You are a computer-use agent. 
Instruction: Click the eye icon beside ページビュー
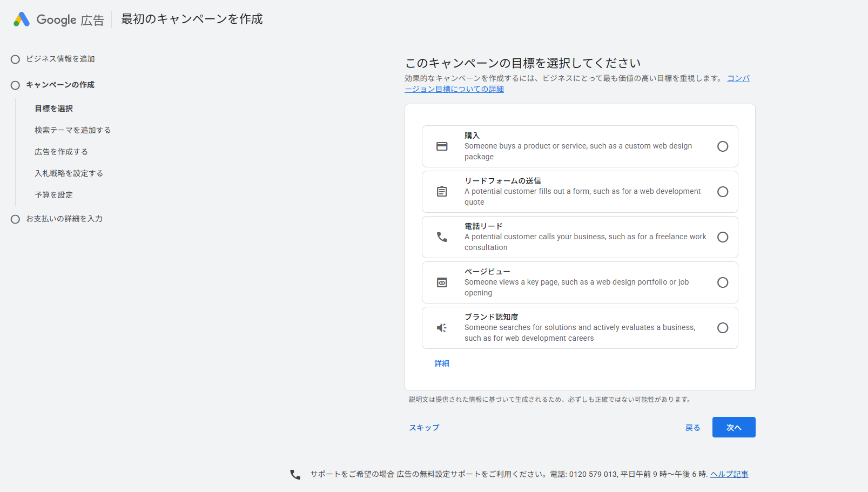(442, 282)
